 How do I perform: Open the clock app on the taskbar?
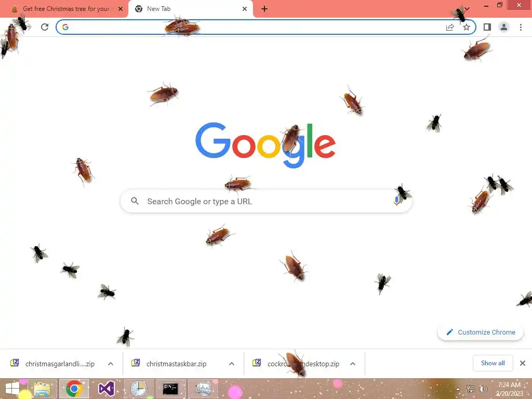click(x=138, y=389)
